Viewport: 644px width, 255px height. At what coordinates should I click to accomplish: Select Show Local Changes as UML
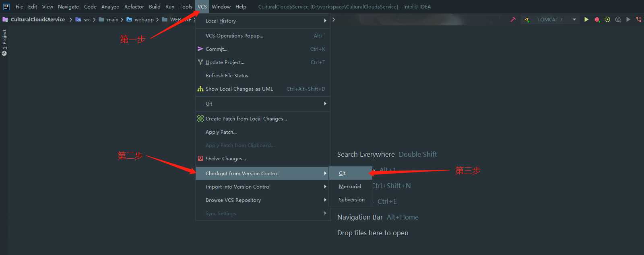tap(263, 89)
